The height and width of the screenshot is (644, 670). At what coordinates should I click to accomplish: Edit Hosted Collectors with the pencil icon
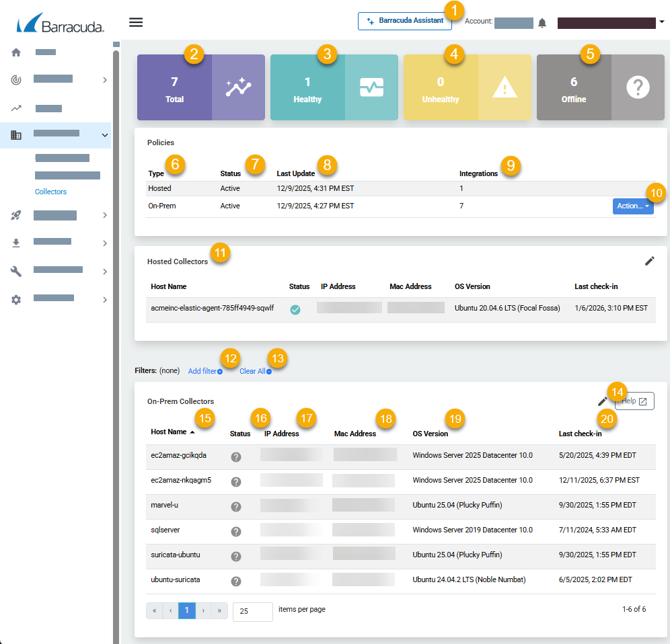[x=649, y=261]
